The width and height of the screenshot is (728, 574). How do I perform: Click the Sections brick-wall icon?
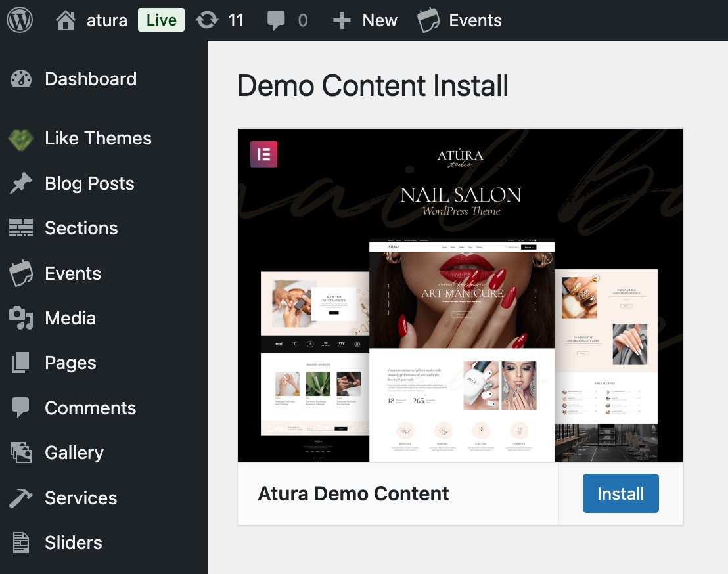click(x=21, y=227)
